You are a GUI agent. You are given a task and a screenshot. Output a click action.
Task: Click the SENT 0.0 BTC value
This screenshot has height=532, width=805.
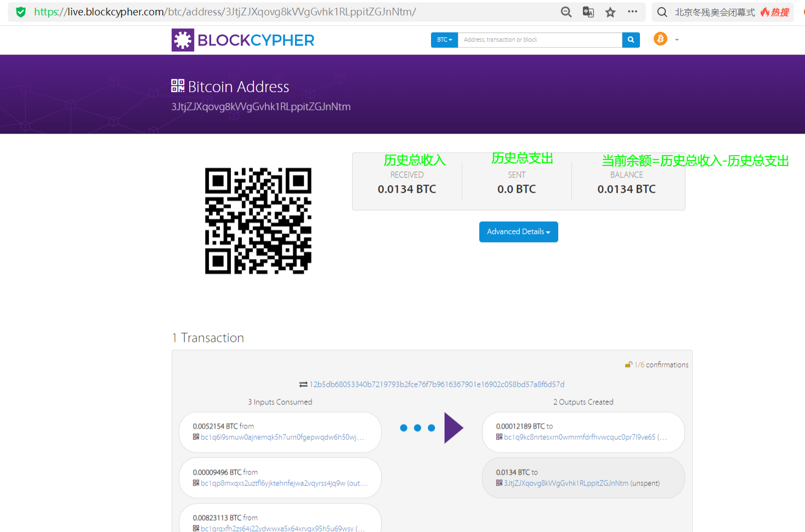pos(517,189)
